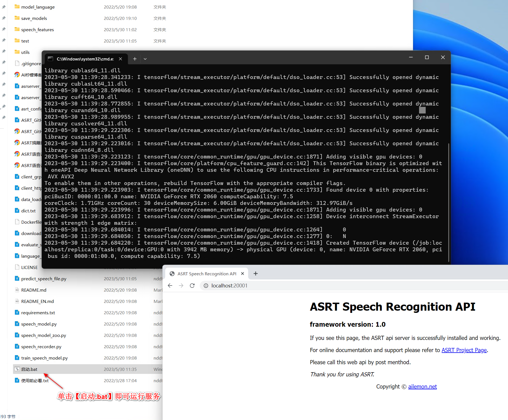
Task: Click the 'framework version: 1.0' heading
Action: 348,324
